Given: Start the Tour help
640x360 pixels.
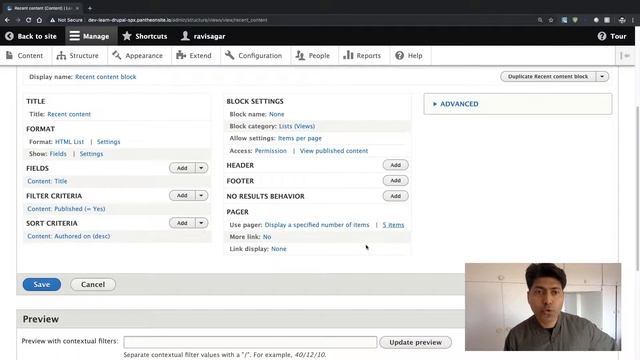Looking at the screenshot, I should point(611,36).
